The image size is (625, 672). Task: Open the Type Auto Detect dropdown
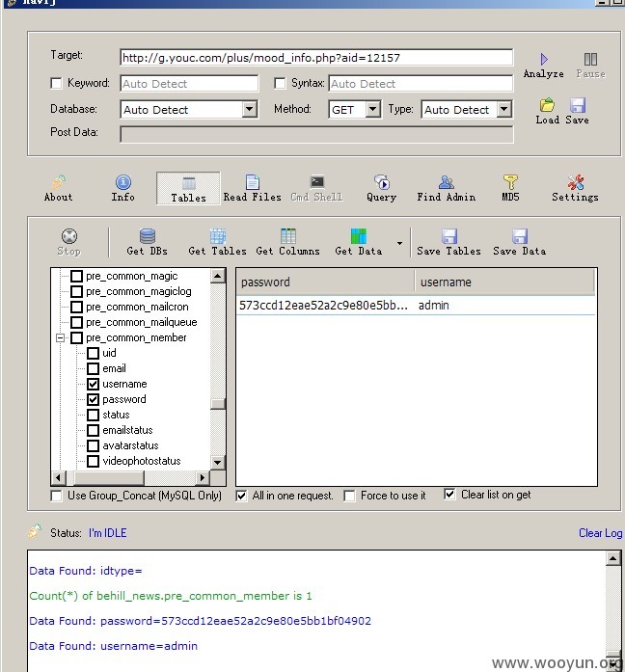(504, 109)
